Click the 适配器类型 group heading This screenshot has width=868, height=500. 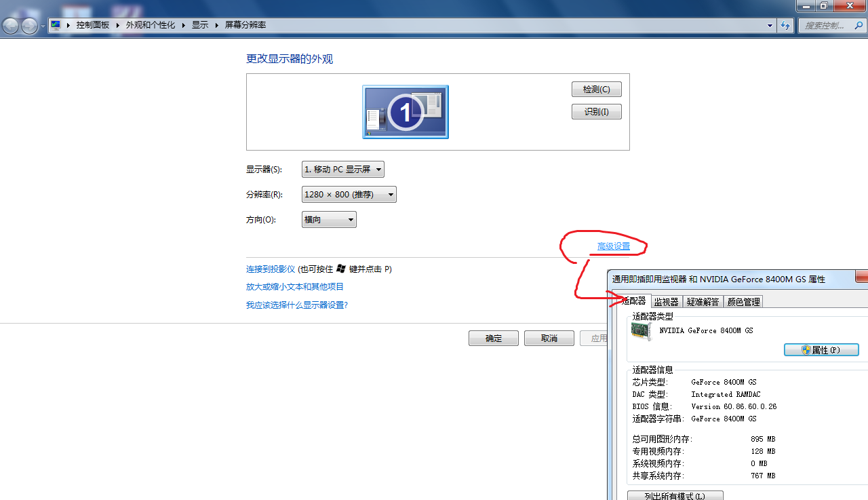tap(652, 316)
